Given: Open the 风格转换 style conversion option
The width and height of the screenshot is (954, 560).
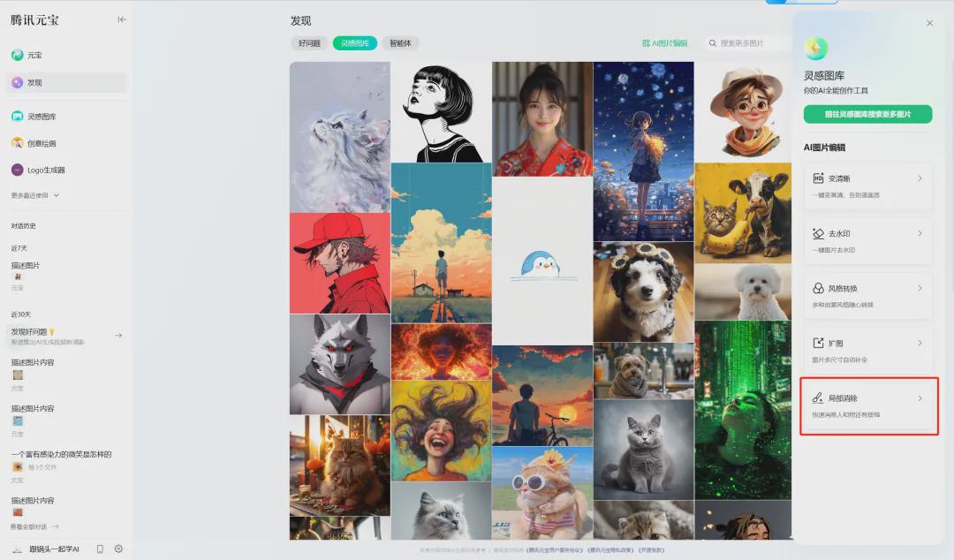Looking at the screenshot, I should tap(867, 295).
